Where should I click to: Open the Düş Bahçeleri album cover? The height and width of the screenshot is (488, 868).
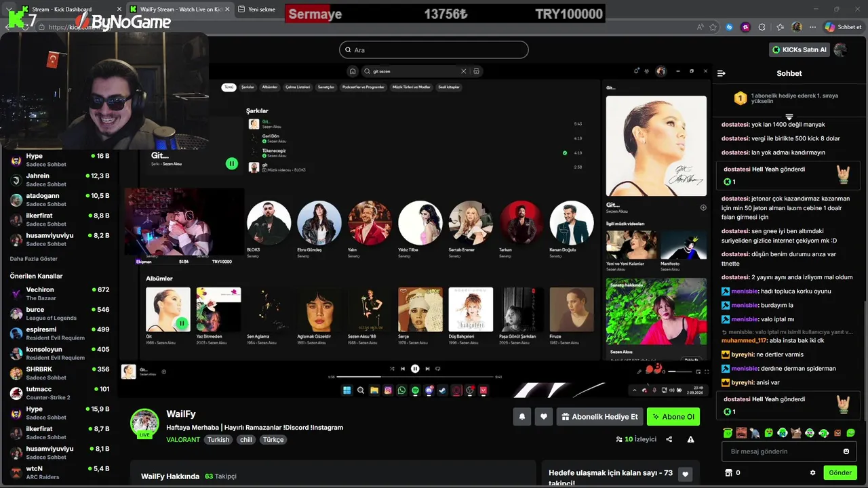(471, 309)
